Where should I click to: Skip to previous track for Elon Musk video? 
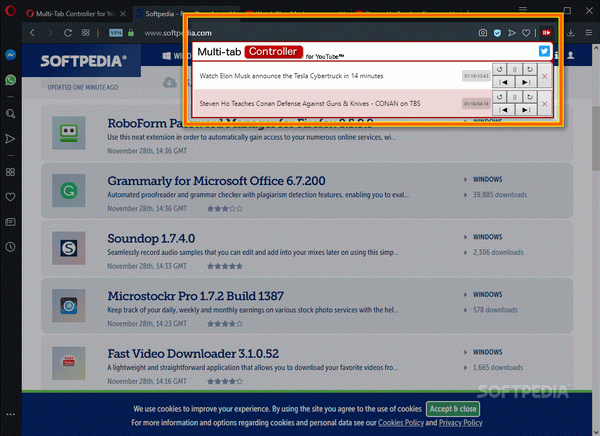tap(503, 82)
